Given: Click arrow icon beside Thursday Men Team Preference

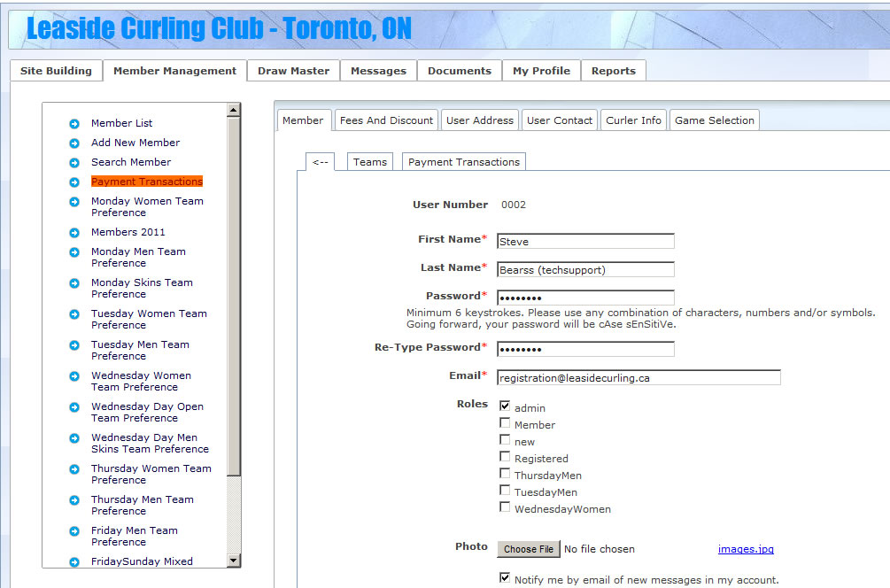Looking at the screenshot, I should click(x=74, y=500).
